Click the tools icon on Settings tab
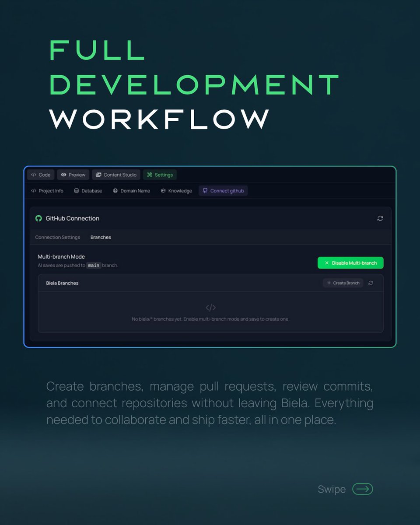Viewport: 420px width, 525px height. [x=149, y=175]
